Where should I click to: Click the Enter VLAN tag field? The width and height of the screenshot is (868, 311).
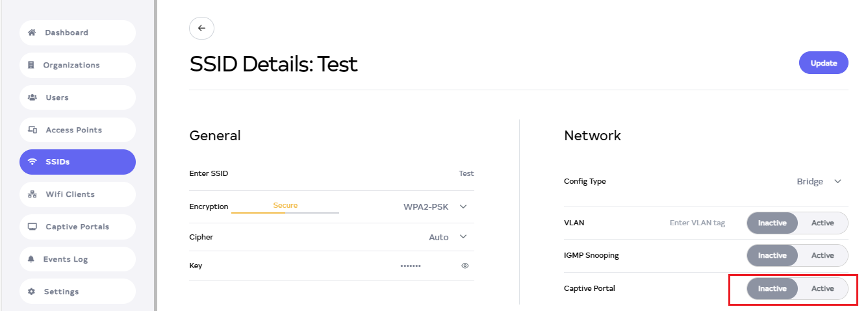(697, 223)
